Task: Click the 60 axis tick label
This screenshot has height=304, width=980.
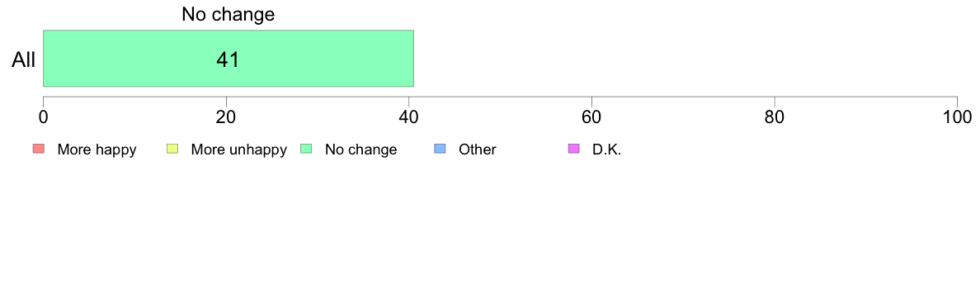Action: click(591, 116)
